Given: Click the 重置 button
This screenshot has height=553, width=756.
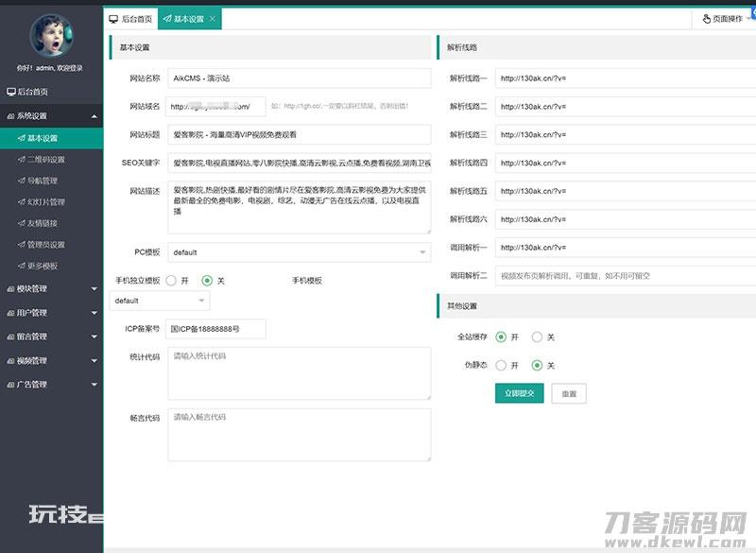Looking at the screenshot, I should [569, 393].
